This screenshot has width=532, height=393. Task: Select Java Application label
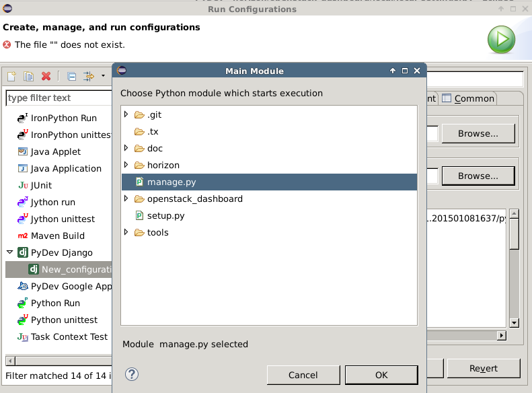point(66,169)
